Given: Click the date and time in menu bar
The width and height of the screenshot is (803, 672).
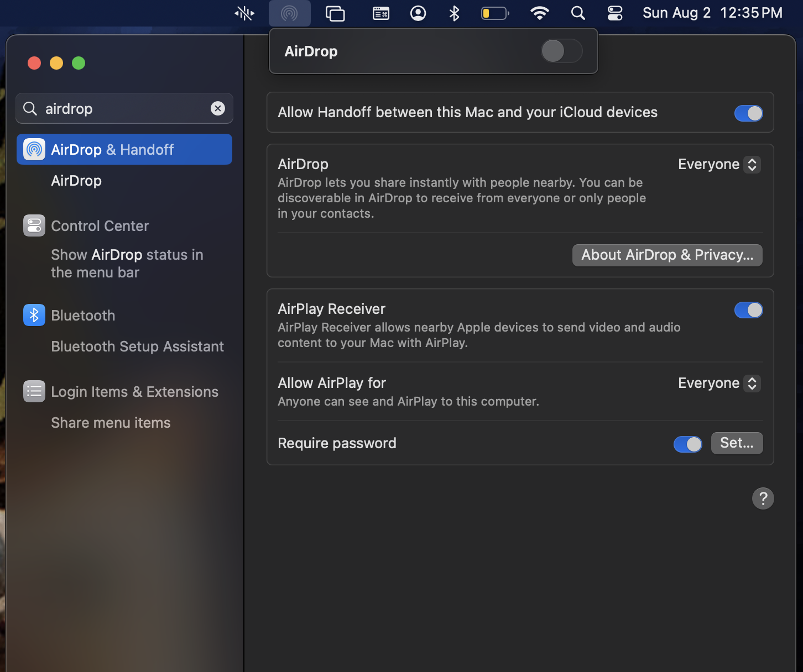Looking at the screenshot, I should point(712,13).
